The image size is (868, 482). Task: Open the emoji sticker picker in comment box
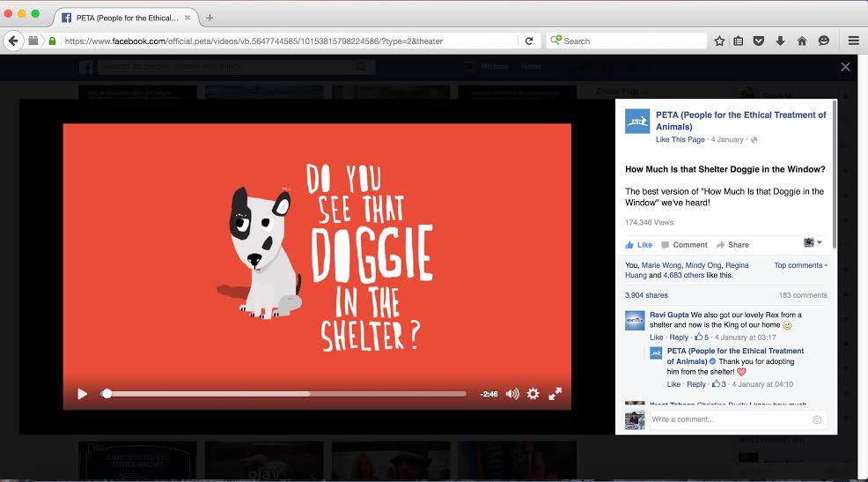(x=817, y=419)
